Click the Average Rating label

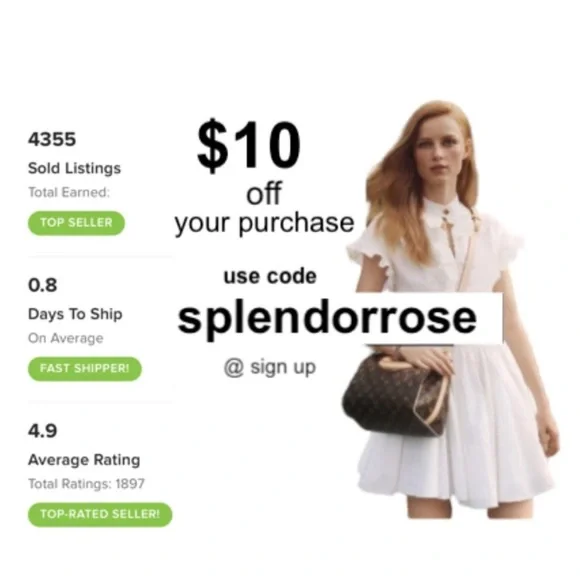tap(84, 460)
